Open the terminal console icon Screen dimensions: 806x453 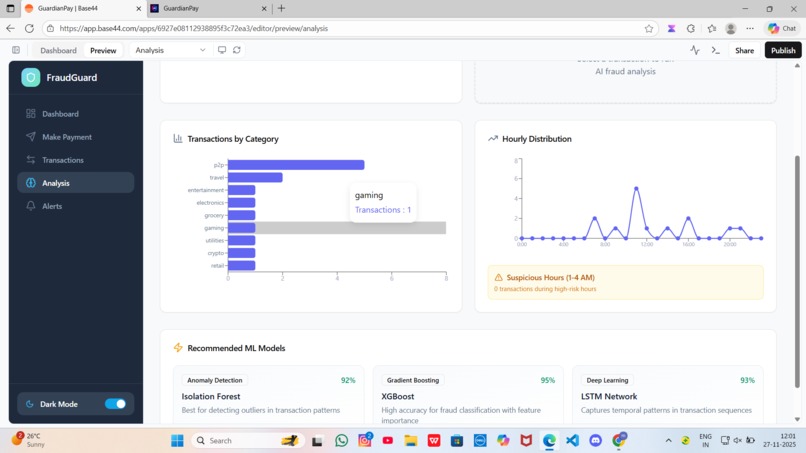pyautogui.click(x=716, y=50)
